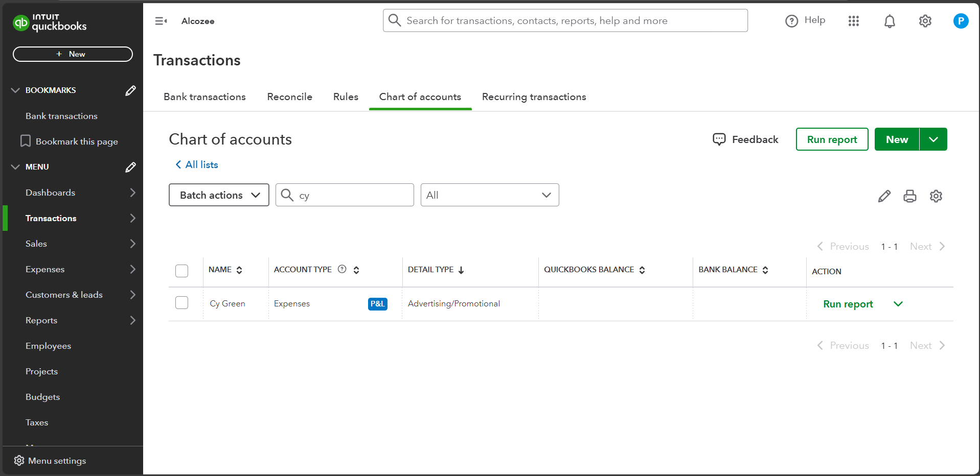Image resolution: width=980 pixels, height=476 pixels.
Task: Collapse the sidebar navigation icon
Action: [161, 21]
